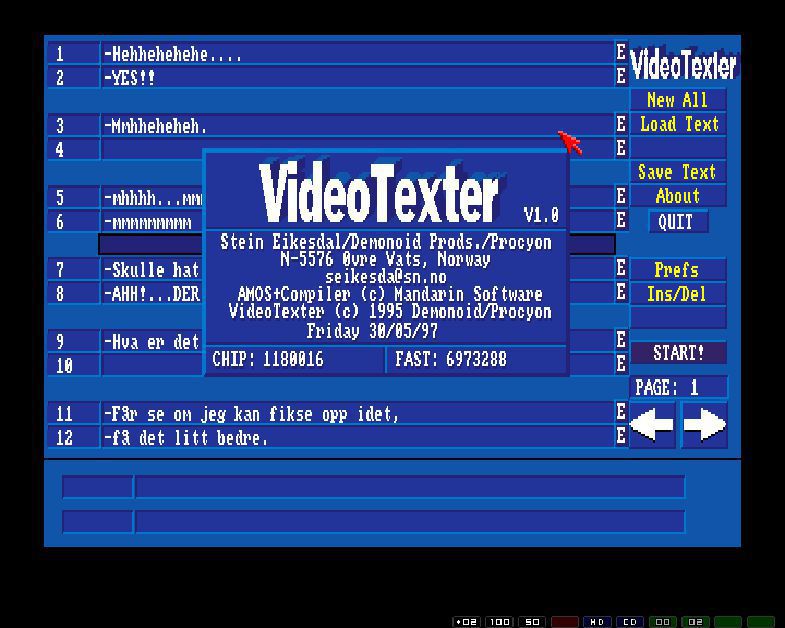Click the E icon on line 12
The image size is (785, 628).
coord(621,436)
